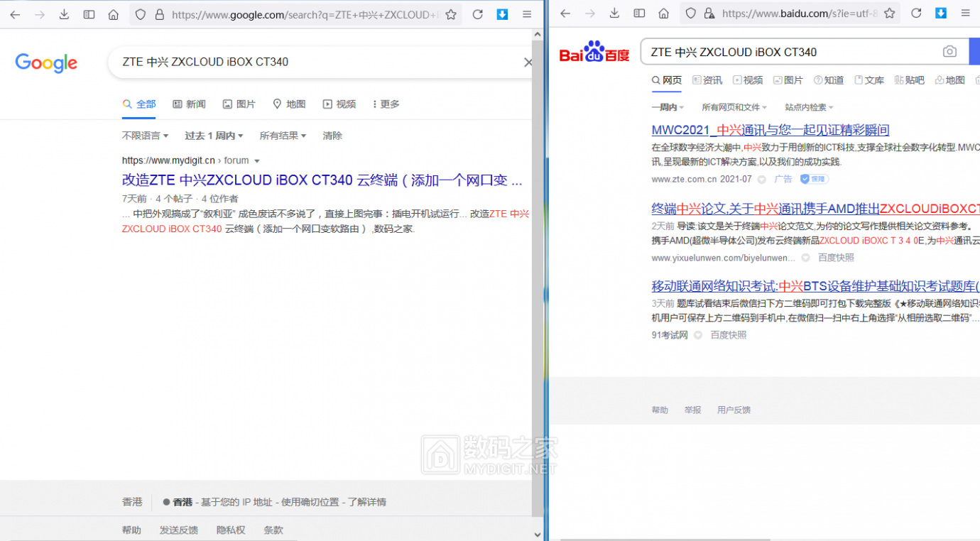This screenshot has width=980, height=541.
Task: Open the 改造ZTE 中兴ZXCLOUD iBOX CT340 result
Action: click(322, 180)
